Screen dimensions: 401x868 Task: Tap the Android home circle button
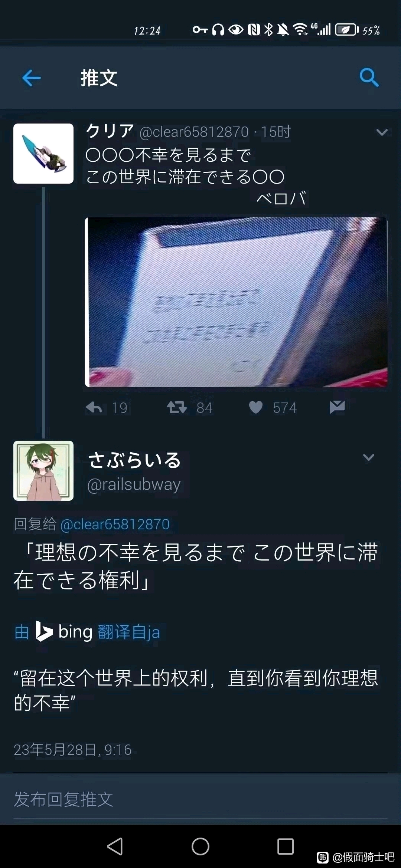(x=200, y=846)
